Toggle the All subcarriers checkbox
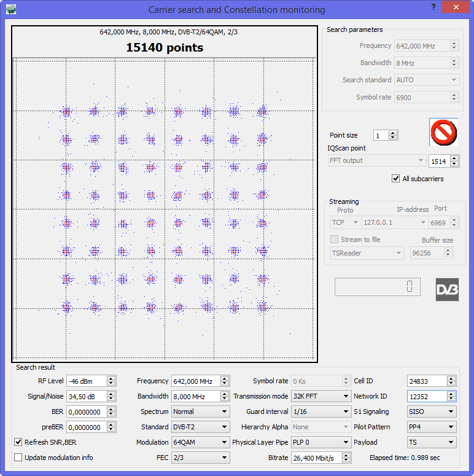This screenshot has height=476, width=474. [395, 179]
